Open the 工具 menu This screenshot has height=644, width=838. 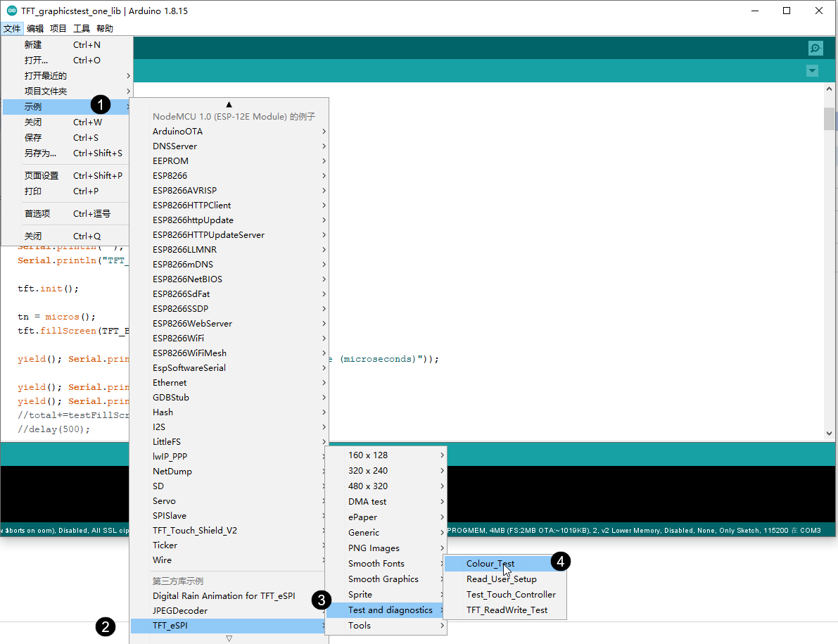(81, 28)
